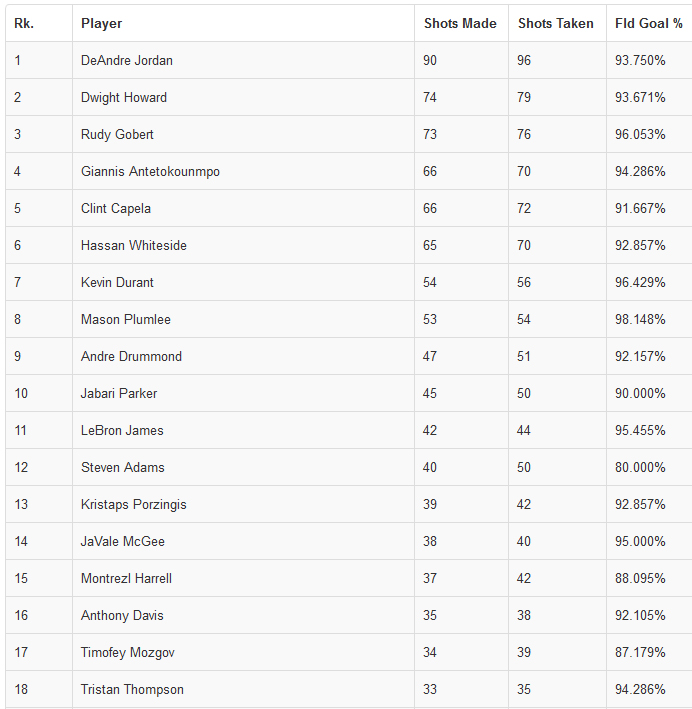
Task: Select the DeAndre Jordan player cell
Action: point(127,60)
